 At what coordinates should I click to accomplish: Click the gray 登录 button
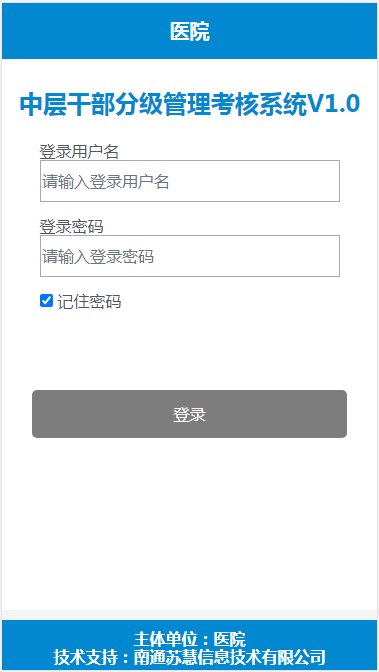190,414
